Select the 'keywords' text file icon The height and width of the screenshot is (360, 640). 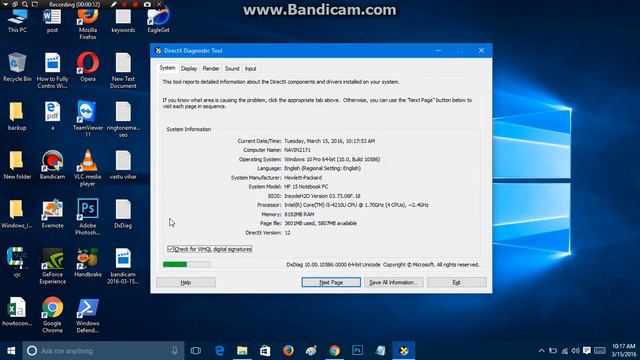pyautogui.click(x=123, y=21)
